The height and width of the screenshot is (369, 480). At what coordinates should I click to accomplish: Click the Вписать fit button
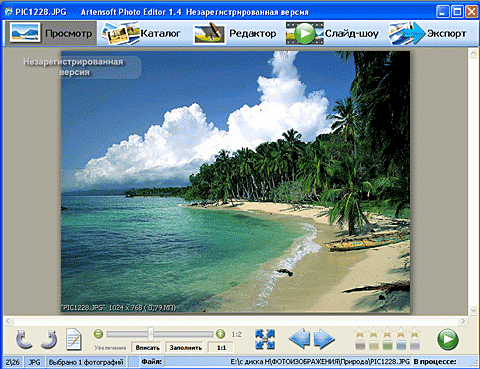(147, 348)
